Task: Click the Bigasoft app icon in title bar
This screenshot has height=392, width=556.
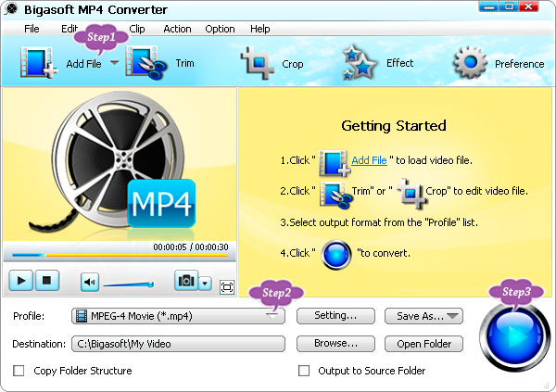Action: (12, 9)
